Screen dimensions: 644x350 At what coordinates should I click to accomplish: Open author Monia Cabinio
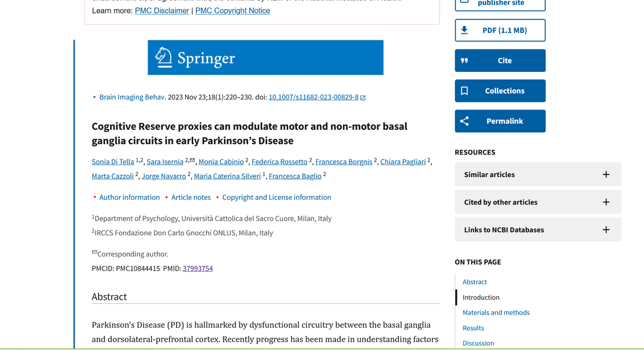[221, 162]
